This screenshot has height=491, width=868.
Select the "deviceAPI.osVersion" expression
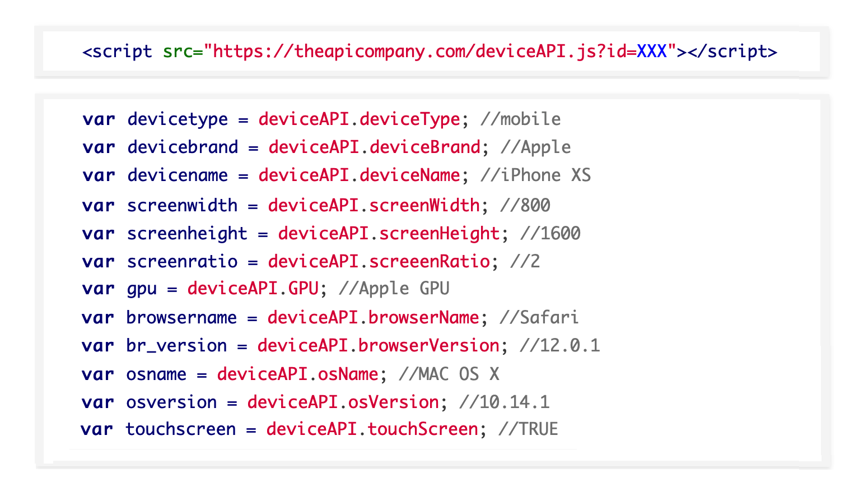343,402
